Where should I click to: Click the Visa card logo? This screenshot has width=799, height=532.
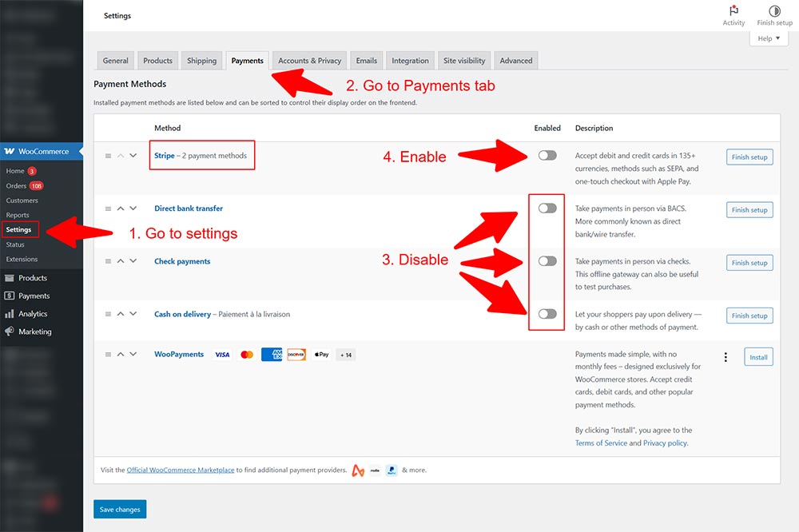click(222, 355)
